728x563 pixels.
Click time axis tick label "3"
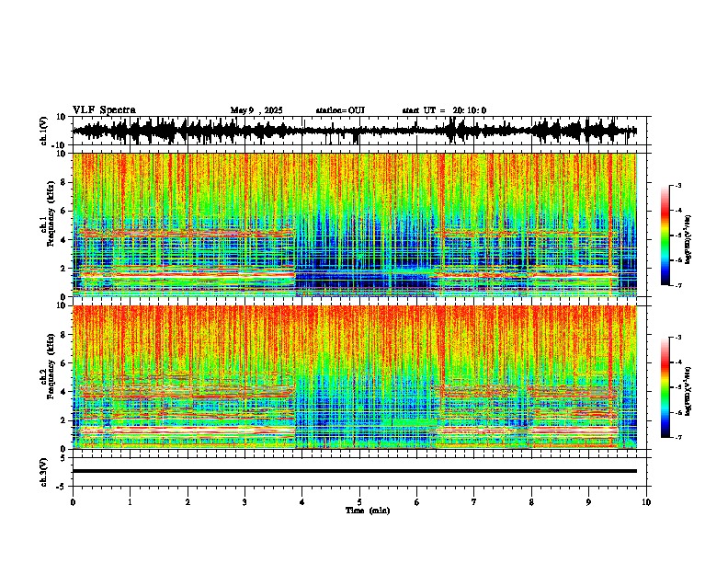(245, 502)
